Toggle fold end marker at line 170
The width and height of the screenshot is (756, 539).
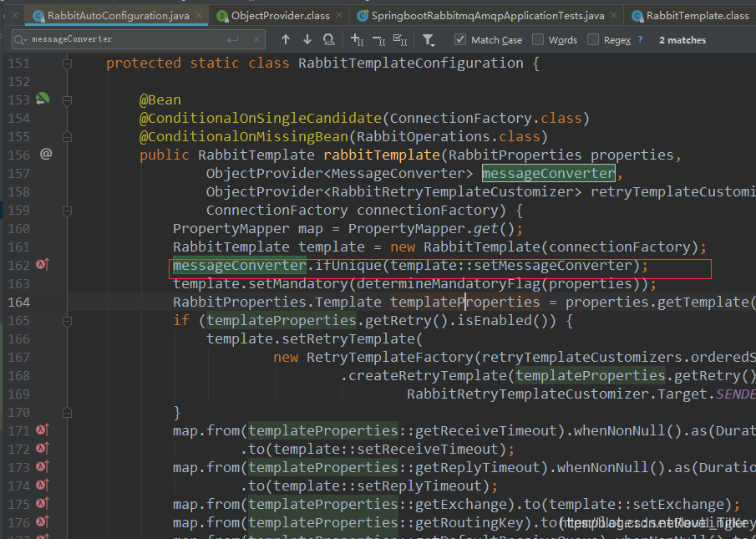coord(67,413)
